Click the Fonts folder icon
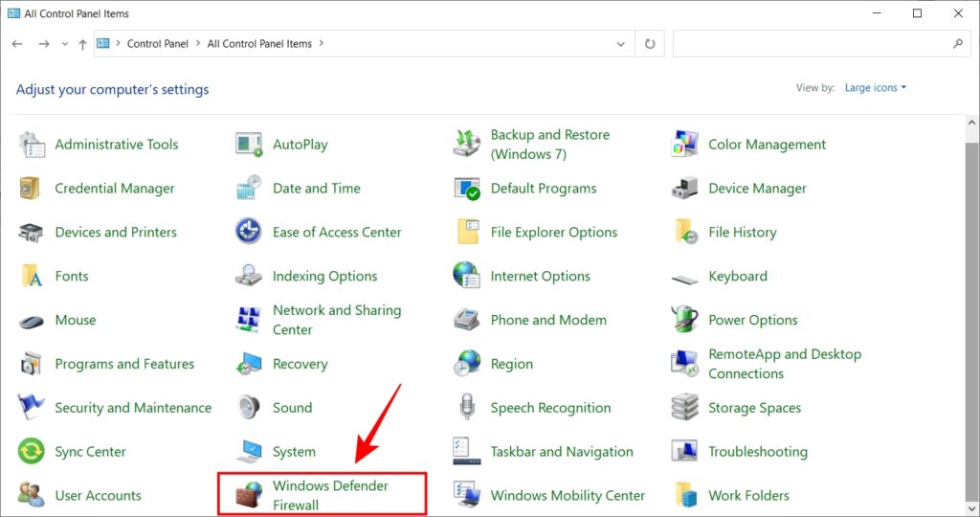This screenshot has width=980, height=517. [32, 276]
